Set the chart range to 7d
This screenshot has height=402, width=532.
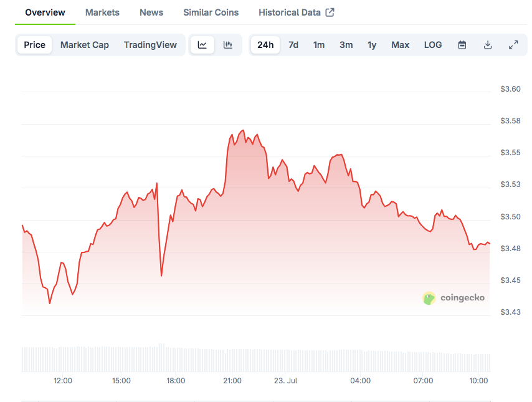point(293,45)
